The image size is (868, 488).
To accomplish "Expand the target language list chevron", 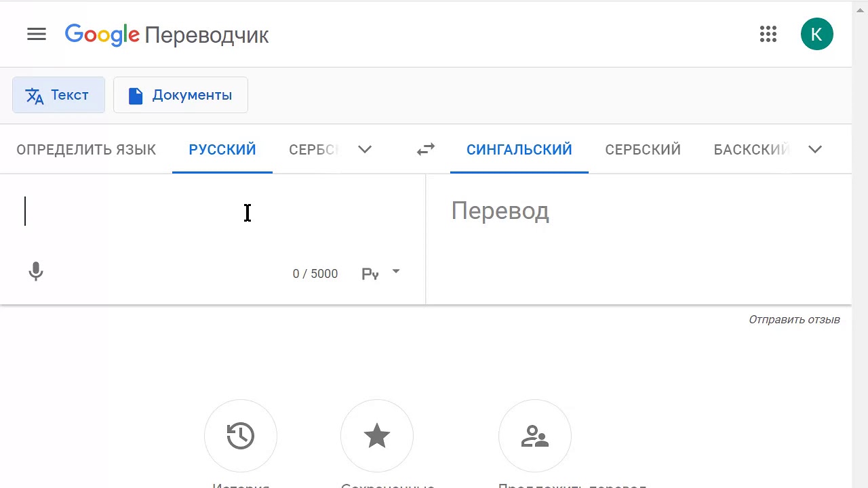I will [815, 150].
